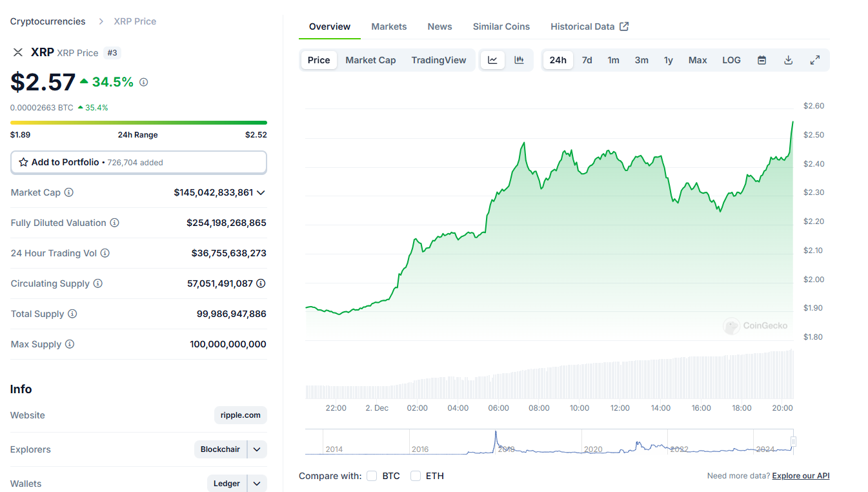Select Market Cap chart mode
The width and height of the screenshot is (868, 492).
(370, 60)
